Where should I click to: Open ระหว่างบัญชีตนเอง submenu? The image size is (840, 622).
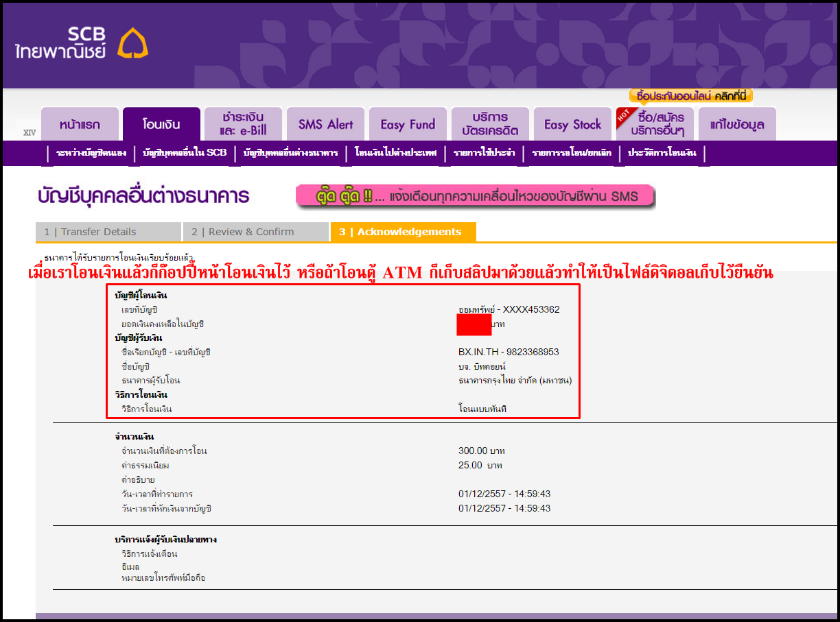pos(91,153)
